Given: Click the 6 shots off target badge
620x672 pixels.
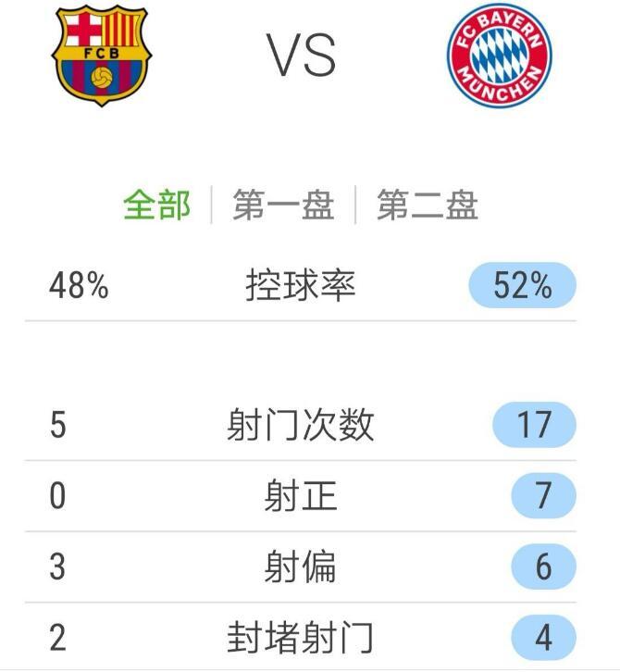Looking at the screenshot, I should [x=543, y=566].
